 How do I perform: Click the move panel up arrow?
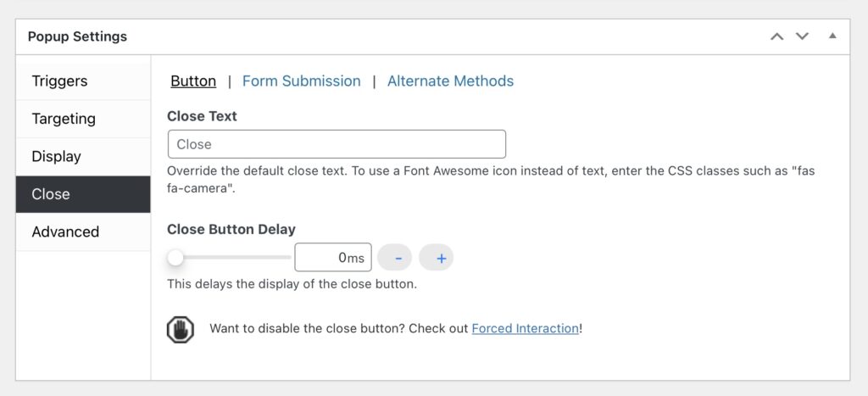click(x=776, y=36)
